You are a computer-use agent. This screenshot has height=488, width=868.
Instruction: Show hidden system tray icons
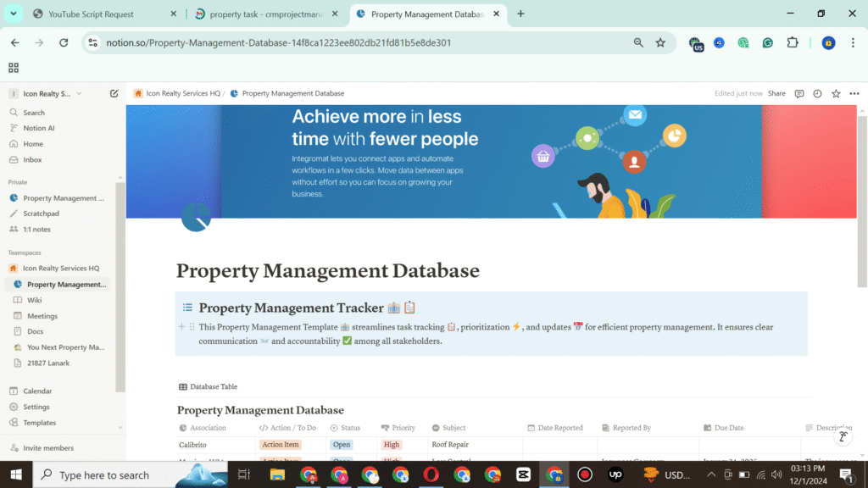(x=711, y=474)
